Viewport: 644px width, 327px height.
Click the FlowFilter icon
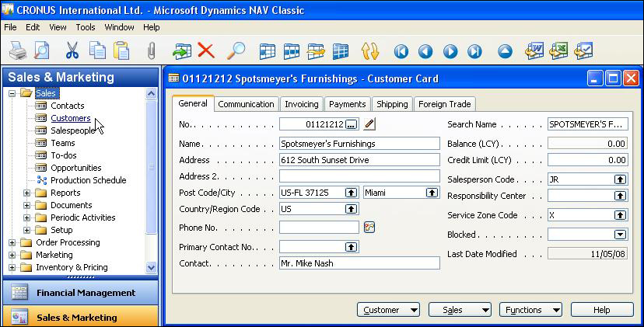click(x=317, y=52)
